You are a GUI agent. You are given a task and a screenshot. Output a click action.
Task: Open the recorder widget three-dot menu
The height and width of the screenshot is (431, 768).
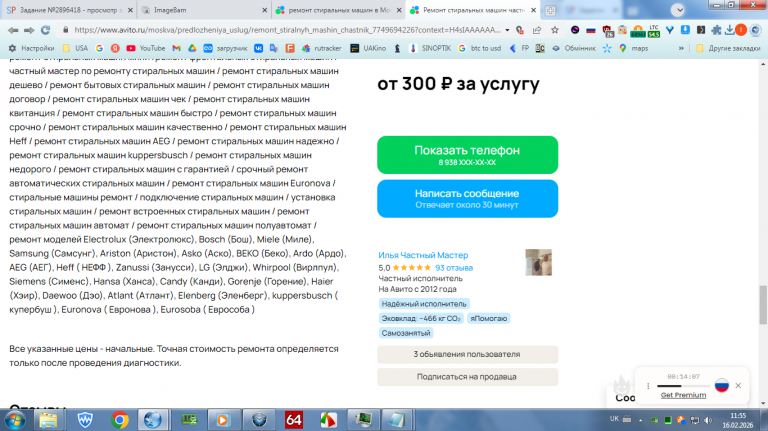click(648, 386)
